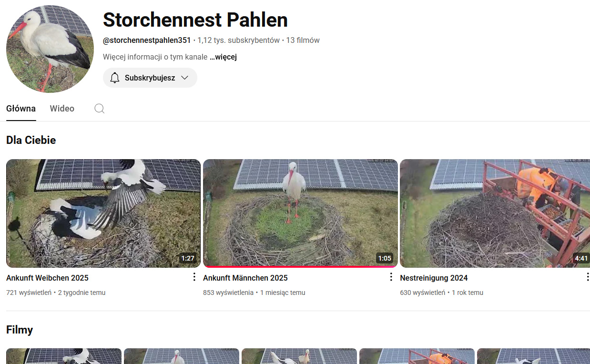Open the Ankunft Männchen 2025 title link
The height and width of the screenshot is (364, 590).
pyautogui.click(x=245, y=278)
